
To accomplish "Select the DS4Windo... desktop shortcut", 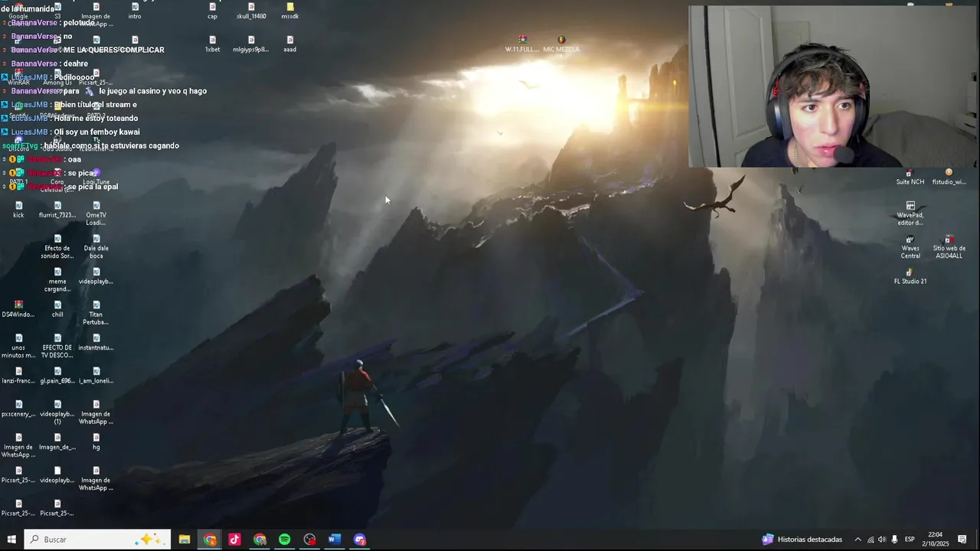I will pyautogui.click(x=18, y=309).
